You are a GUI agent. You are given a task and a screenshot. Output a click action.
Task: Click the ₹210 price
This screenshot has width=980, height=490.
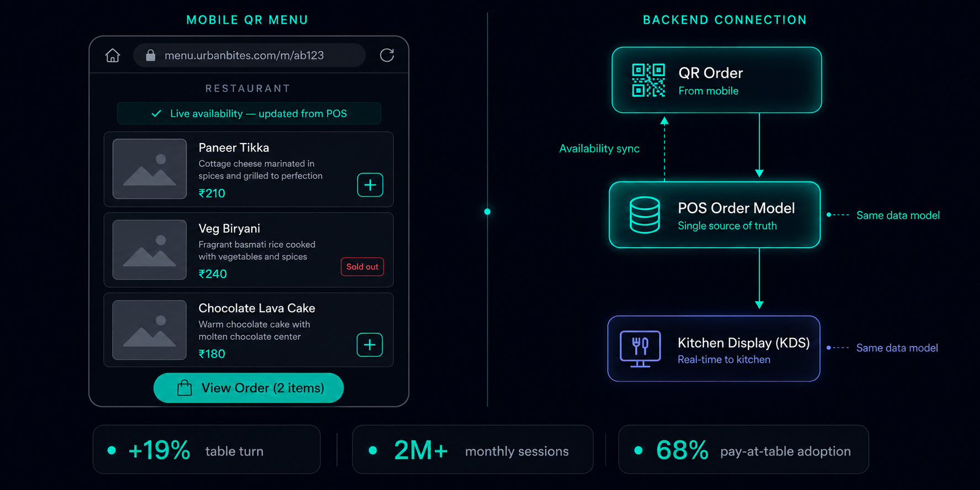pos(212,193)
